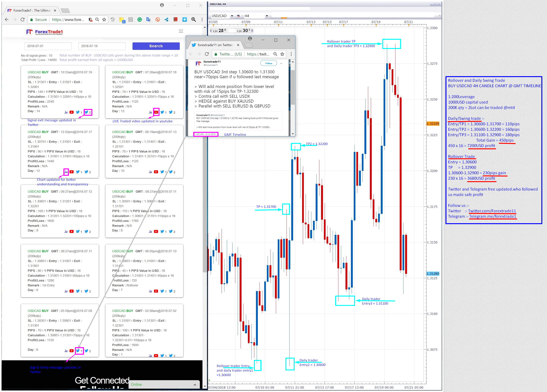Image resolution: width=547 pixels, height=392 pixels.
Task: Expand the Online chat widget chevron
Action: 195,385
